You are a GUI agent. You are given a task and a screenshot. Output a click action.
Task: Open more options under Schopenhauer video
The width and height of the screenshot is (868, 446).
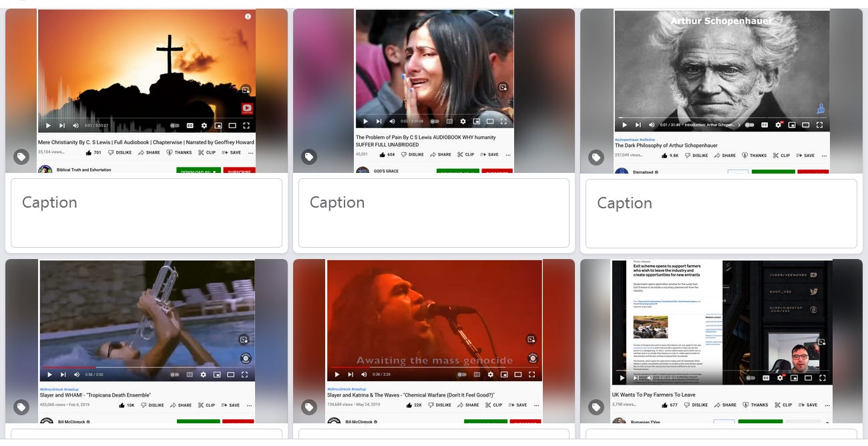824,156
